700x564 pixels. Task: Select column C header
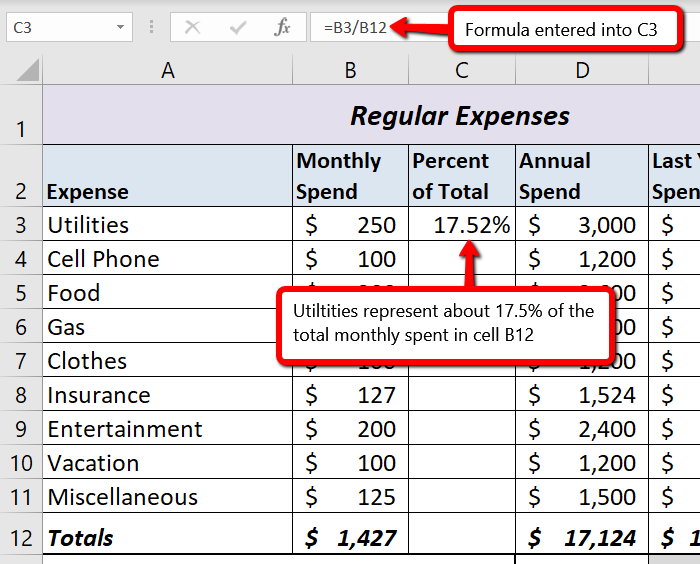pos(462,70)
